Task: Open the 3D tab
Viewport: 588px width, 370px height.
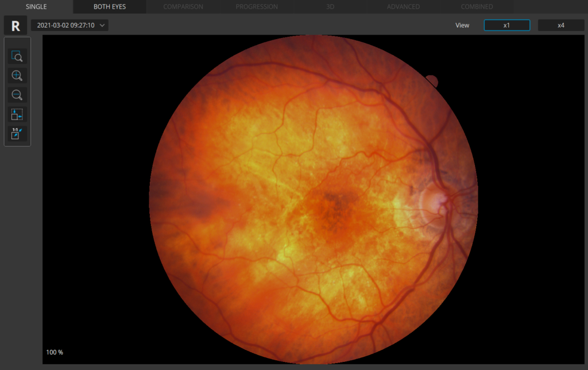Action: click(330, 7)
